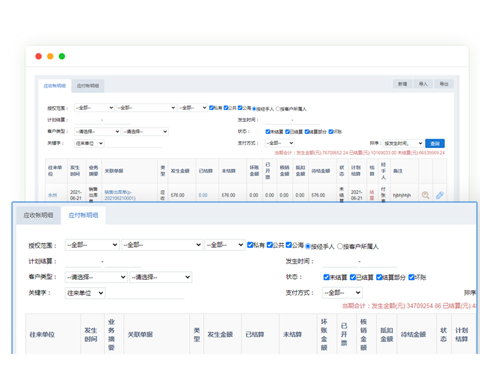Image resolution: width=480 pixels, height=372 pixels.
Task: Open third 授权范围 dropdown in back window
Action: [192, 108]
